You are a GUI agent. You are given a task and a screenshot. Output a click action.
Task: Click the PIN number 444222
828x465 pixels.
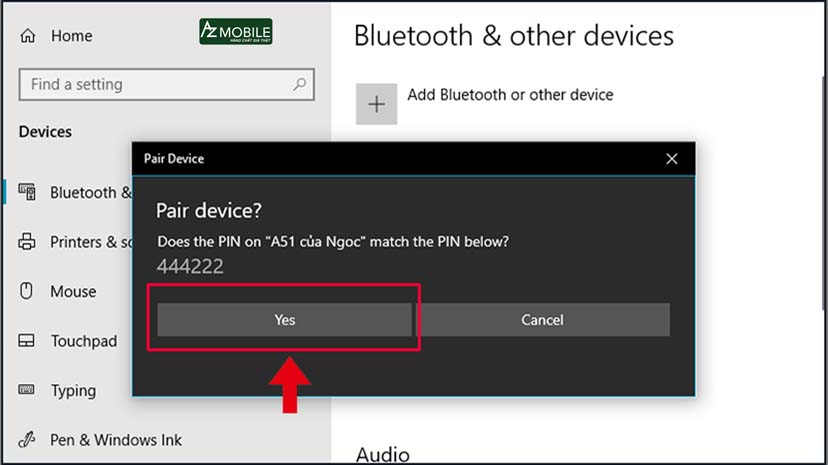click(190, 266)
